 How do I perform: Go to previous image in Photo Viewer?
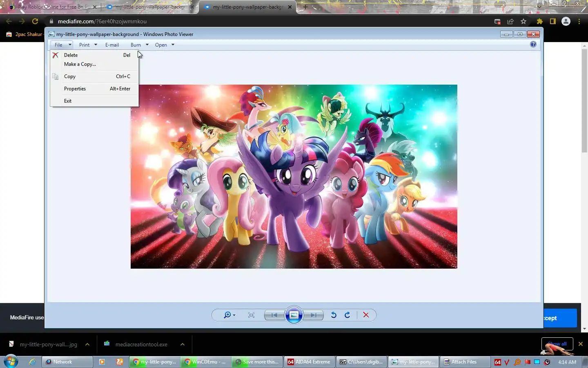click(274, 315)
